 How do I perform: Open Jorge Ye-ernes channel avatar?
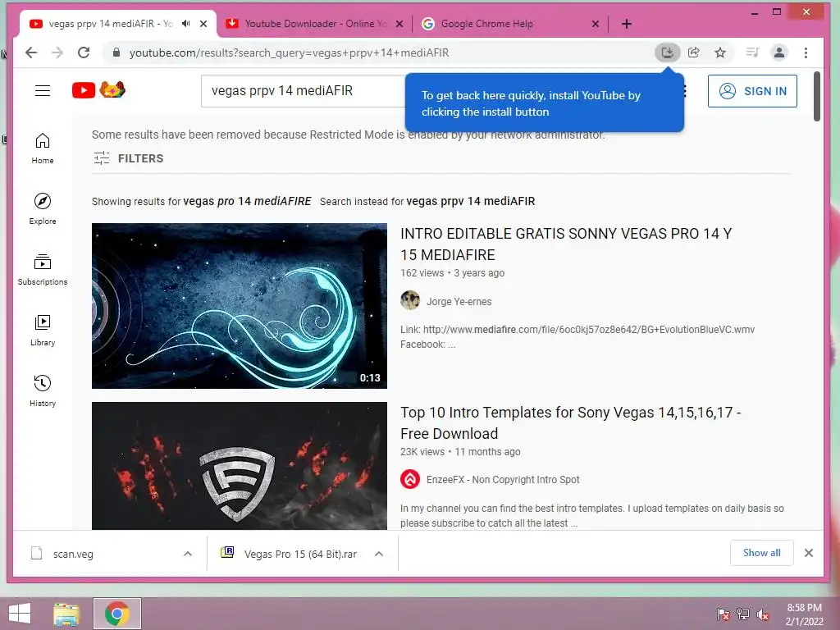coord(410,300)
